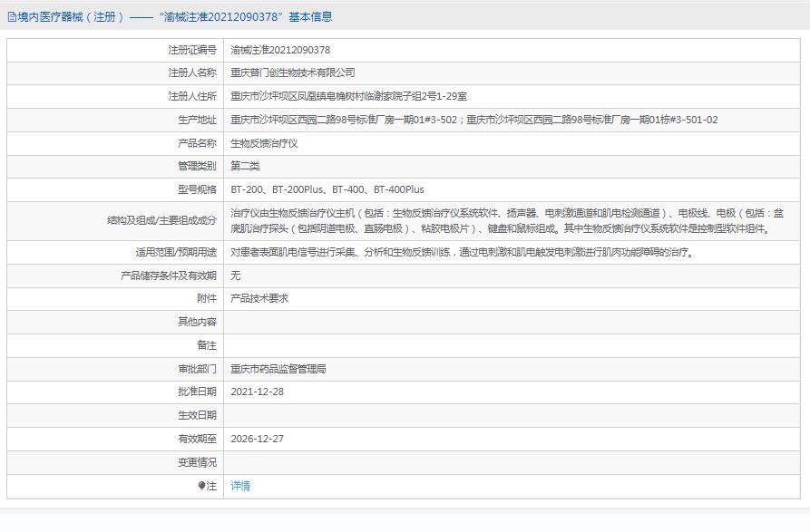Click the product name value 生物反馈治疗仪
This screenshot has height=532, width=810.
pyautogui.click(x=264, y=143)
